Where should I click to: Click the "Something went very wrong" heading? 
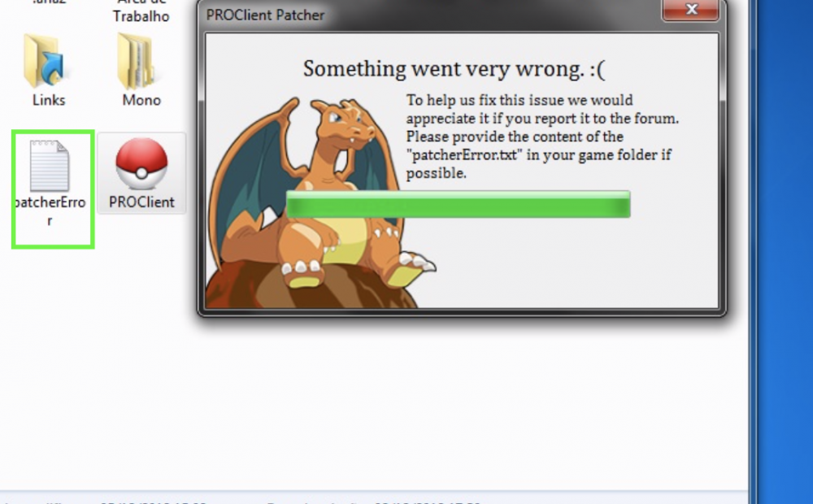tap(454, 70)
